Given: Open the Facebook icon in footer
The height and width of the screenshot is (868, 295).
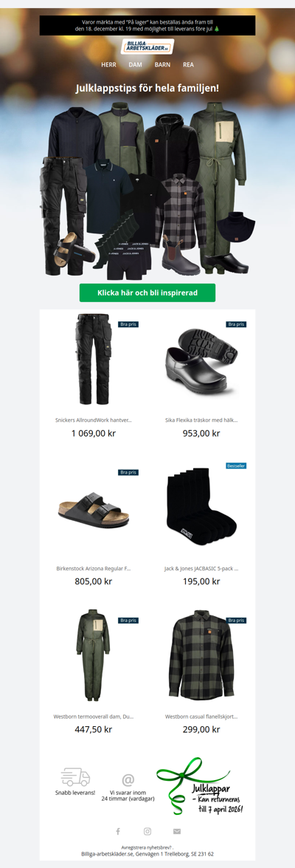Looking at the screenshot, I should pyautogui.click(x=118, y=831).
